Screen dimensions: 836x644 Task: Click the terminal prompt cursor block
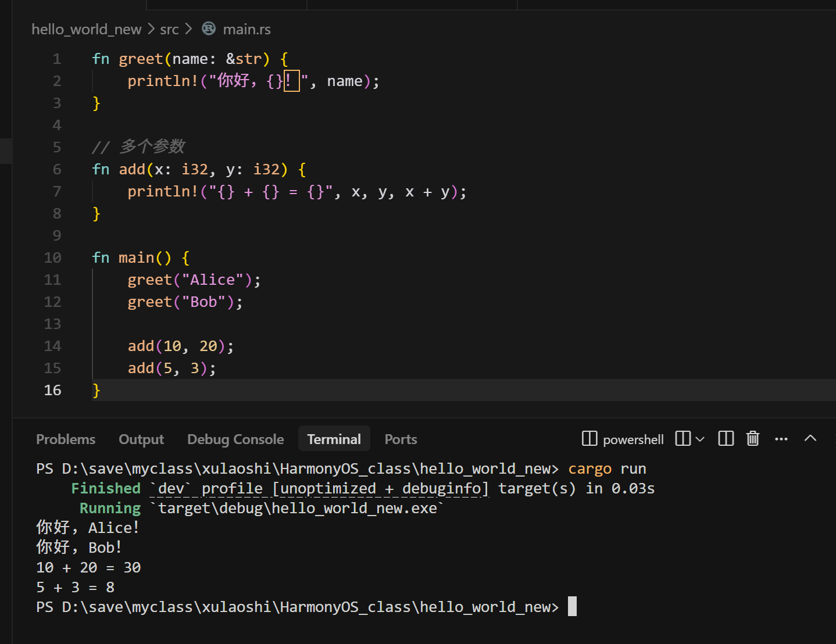click(572, 606)
